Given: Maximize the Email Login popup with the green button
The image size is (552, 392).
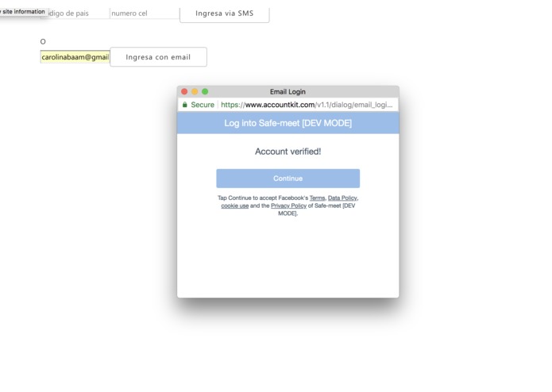Looking at the screenshot, I should click(205, 92).
